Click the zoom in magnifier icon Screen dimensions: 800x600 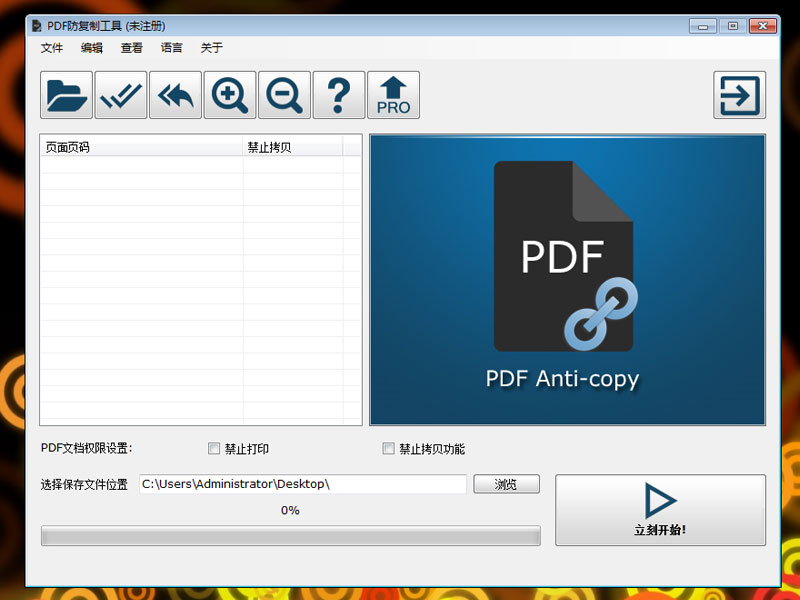pyautogui.click(x=230, y=96)
